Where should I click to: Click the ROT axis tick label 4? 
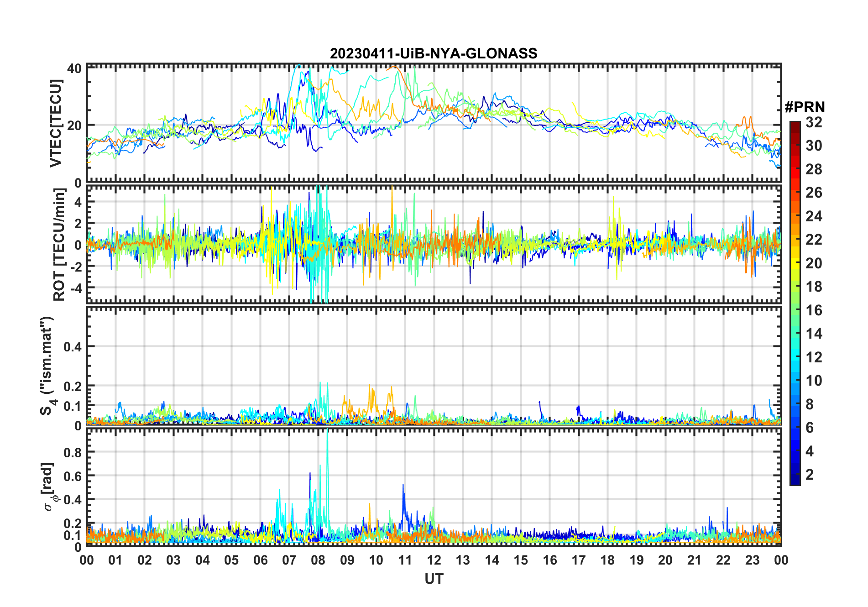[x=78, y=202]
